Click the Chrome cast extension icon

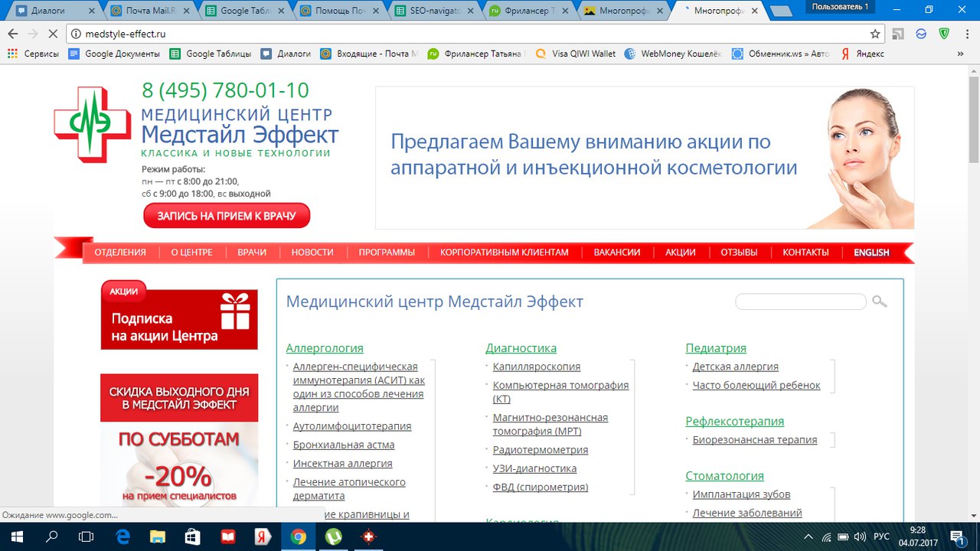(x=900, y=34)
